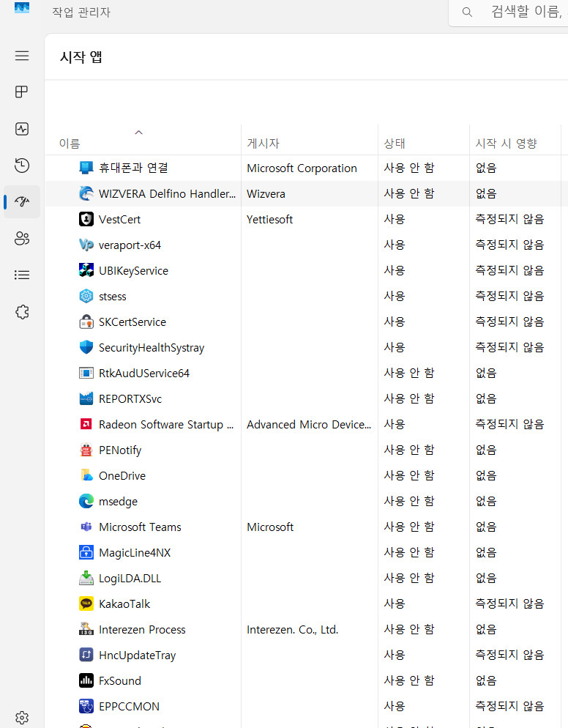The height and width of the screenshot is (728, 568).
Task: Select the SecurityHealthSystray entry
Action: click(x=152, y=347)
